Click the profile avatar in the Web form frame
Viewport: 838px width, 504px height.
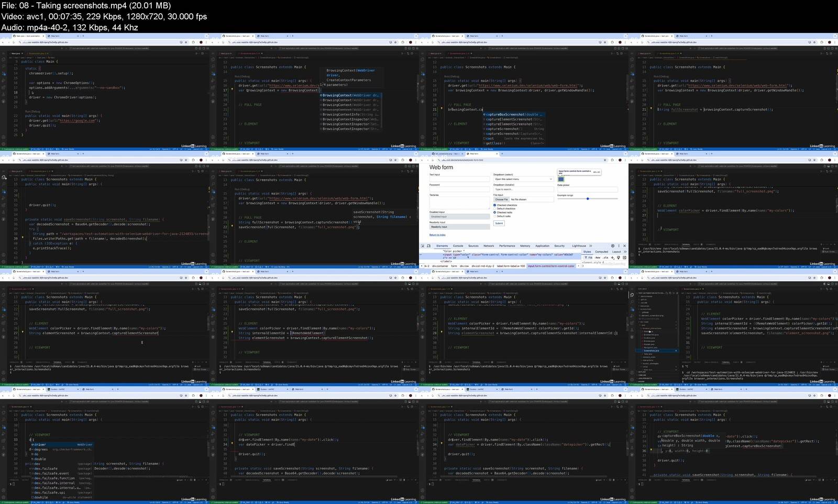[x=620, y=160]
